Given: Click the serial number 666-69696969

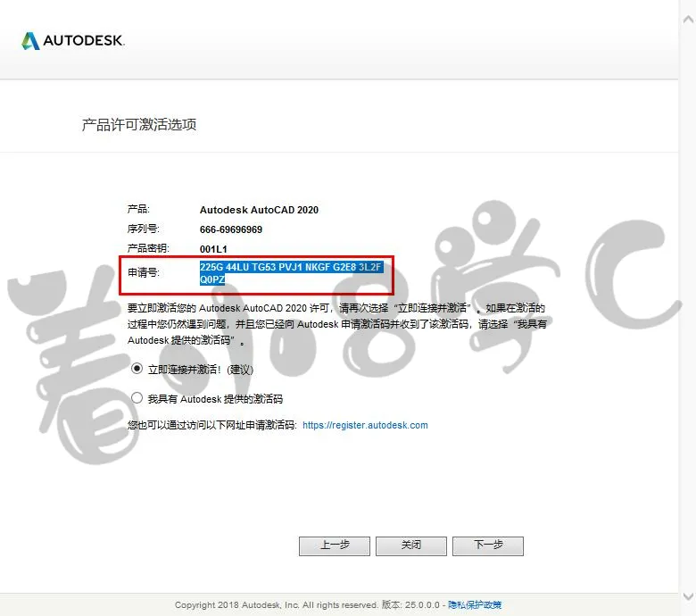Looking at the screenshot, I should 231,229.
